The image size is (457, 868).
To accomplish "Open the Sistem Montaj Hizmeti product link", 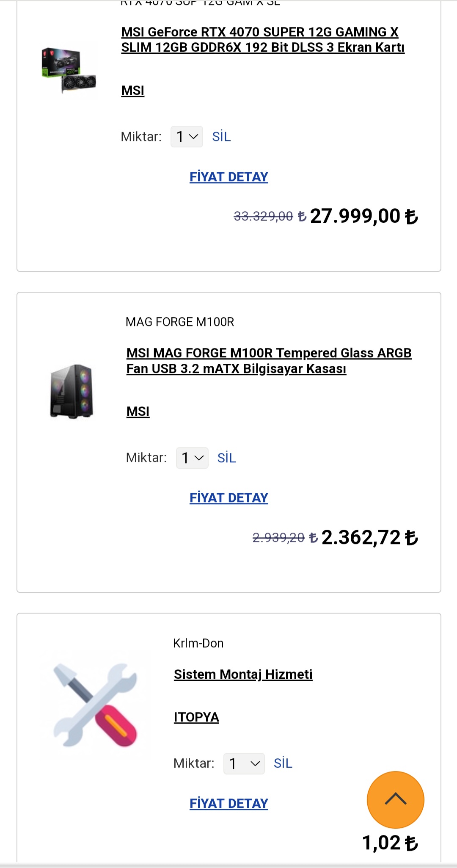I will point(243,674).
